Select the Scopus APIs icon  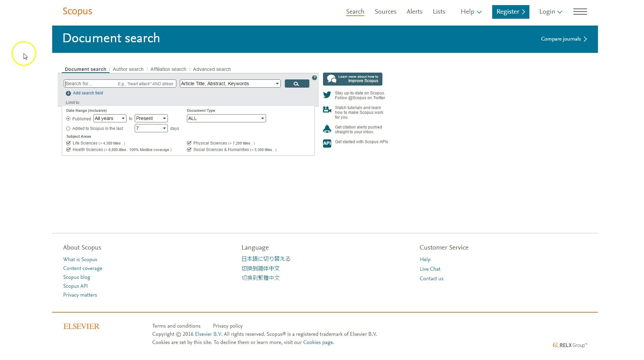pyautogui.click(x=327, y=144)
